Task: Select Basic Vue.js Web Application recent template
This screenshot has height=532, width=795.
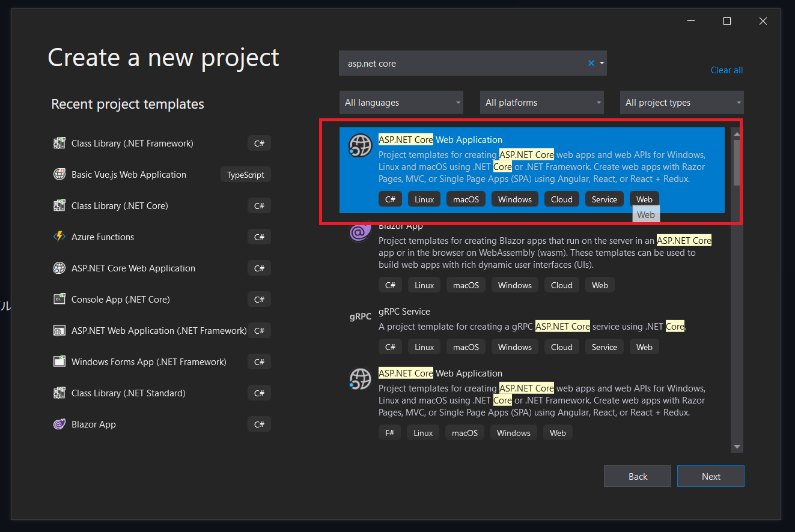Action: click(162, 175)
